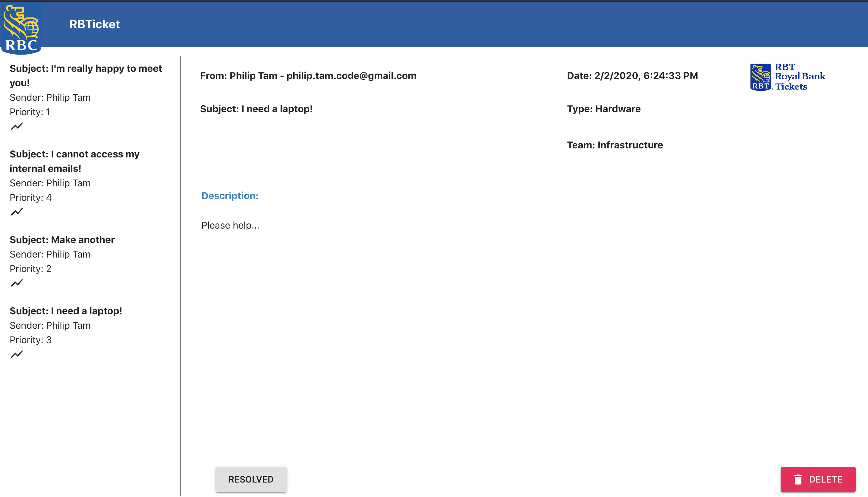Click the RBT Royal Bank Tickets logo
Viewport: 868px width, 497px height.
point(788,77)
